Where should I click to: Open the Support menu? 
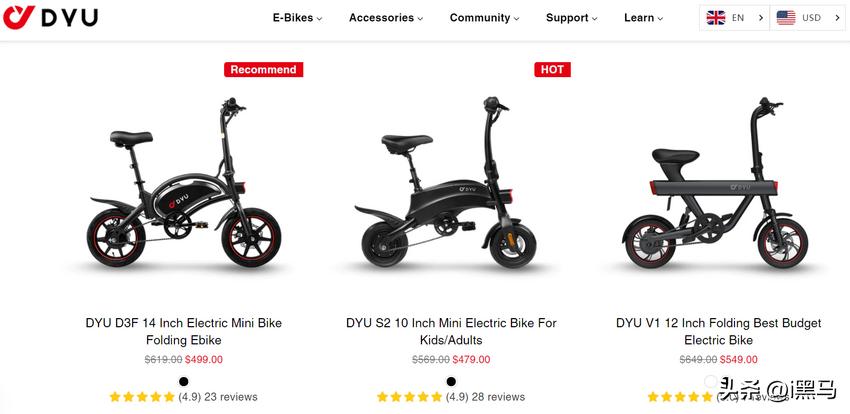[571, 18]
